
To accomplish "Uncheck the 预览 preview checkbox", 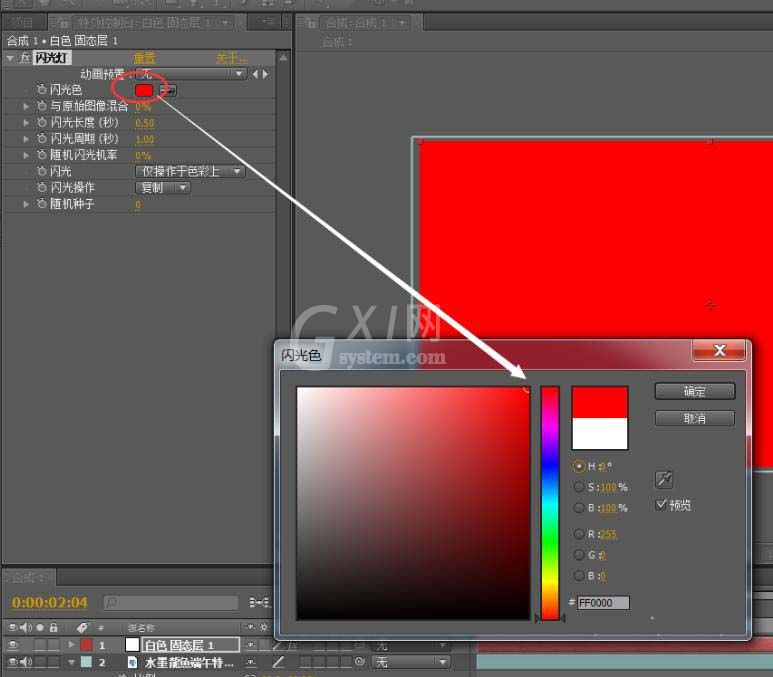I will pyautogui.click(x=661, y=504).
